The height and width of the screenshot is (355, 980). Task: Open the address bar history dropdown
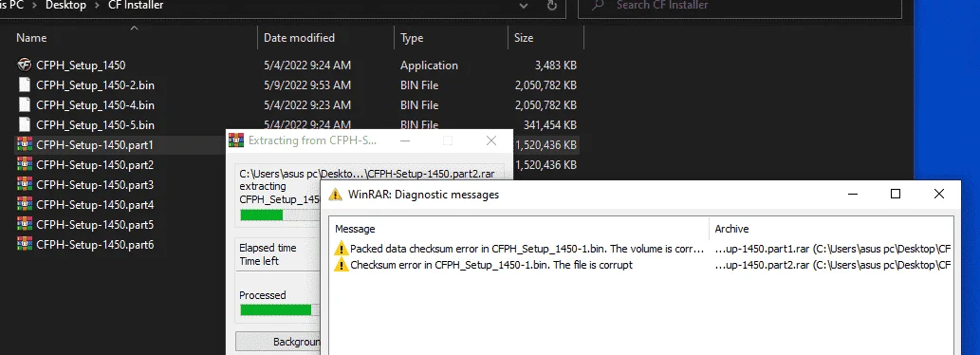coord(524,6)
